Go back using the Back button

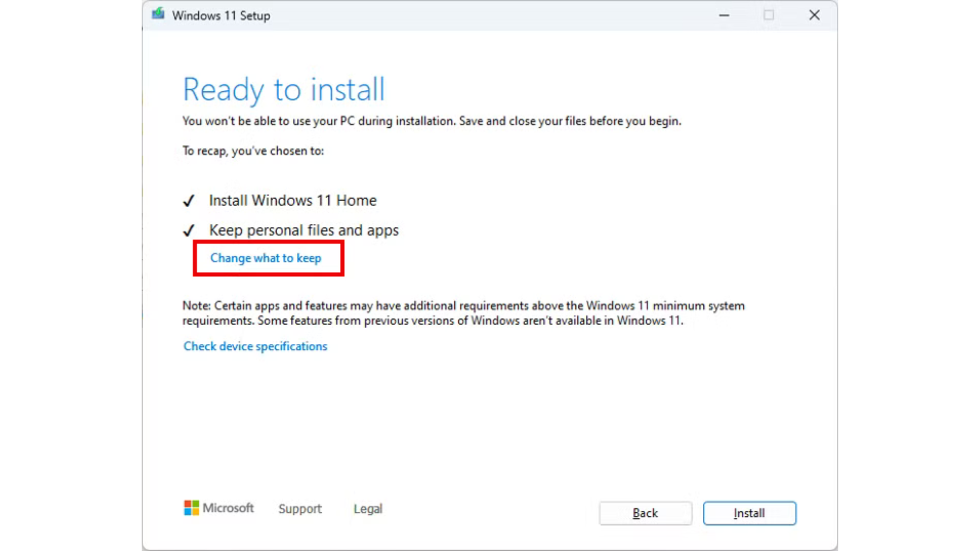645,513
